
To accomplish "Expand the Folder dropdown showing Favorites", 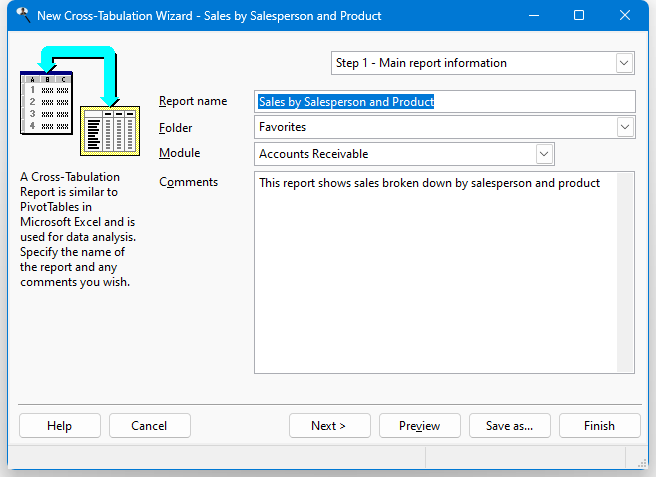I will (625, 127).
